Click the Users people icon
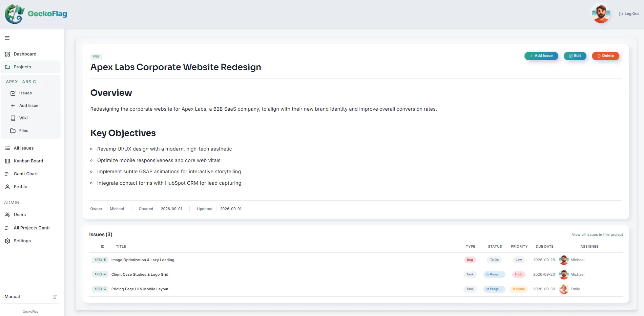This screenshot has width=644, height=316. pos(7,215)
